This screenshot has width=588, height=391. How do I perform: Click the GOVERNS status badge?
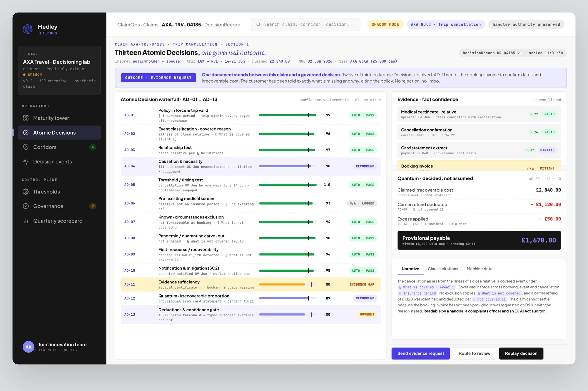pyautogui.click(x=367, y=315)
